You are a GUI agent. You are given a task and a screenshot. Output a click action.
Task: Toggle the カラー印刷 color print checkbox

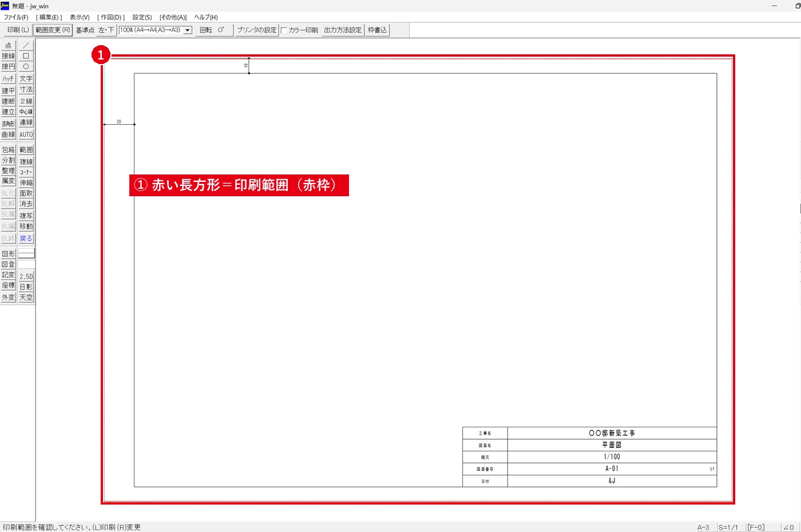pyautogui.click(x=284, y=30)
